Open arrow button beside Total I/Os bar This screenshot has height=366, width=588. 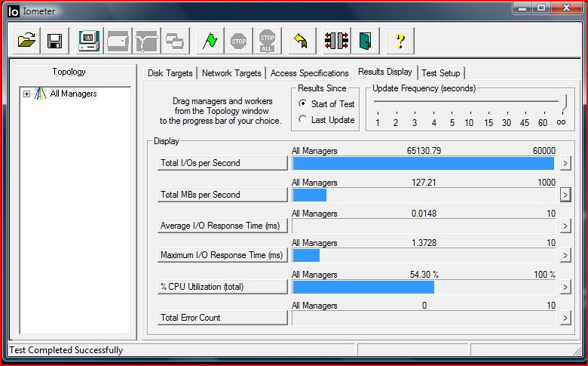(x=565, y=163)
